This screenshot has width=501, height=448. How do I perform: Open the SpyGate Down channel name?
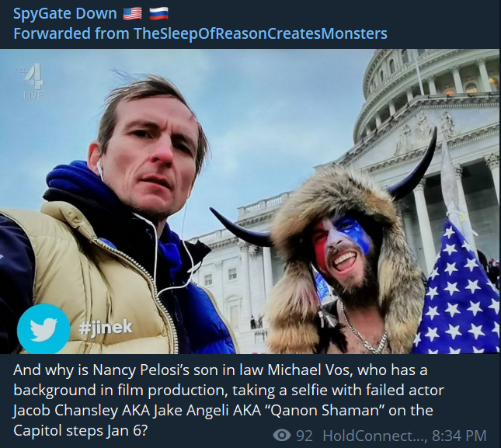point(65,14)
